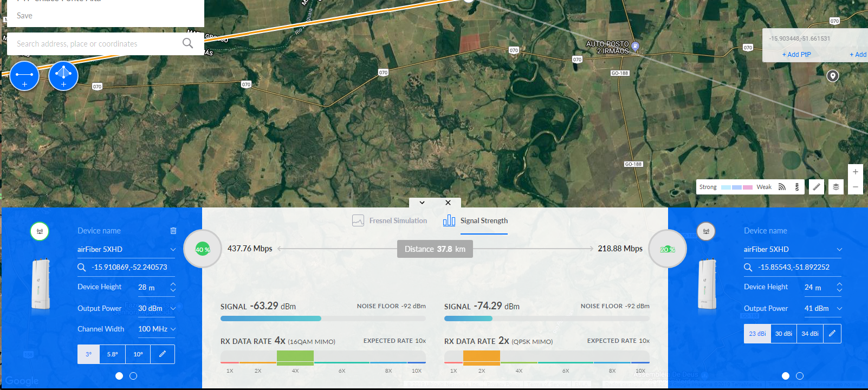Click the green 4X segment on the left data rate bar

[x=295, y=357]
